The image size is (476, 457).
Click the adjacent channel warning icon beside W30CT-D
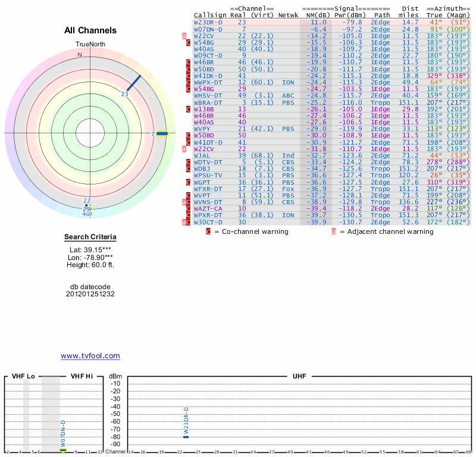[x=184, y=222]
